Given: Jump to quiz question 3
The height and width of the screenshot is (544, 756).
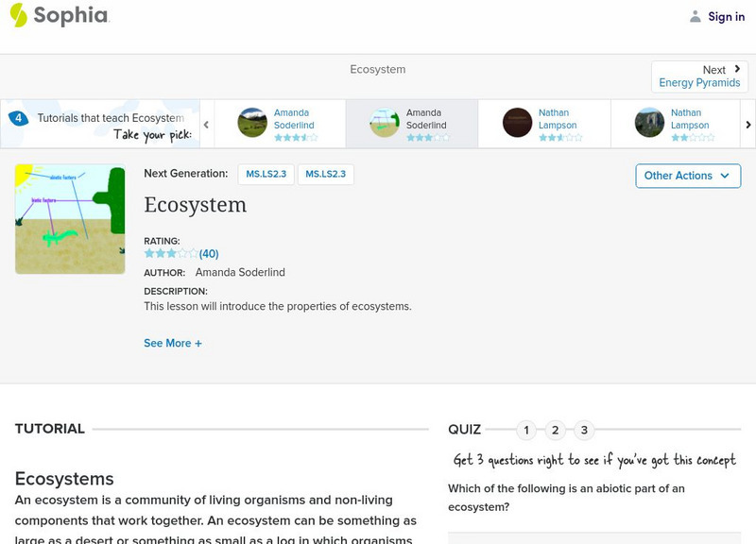Looking at the screenshot, I should 584,430.
